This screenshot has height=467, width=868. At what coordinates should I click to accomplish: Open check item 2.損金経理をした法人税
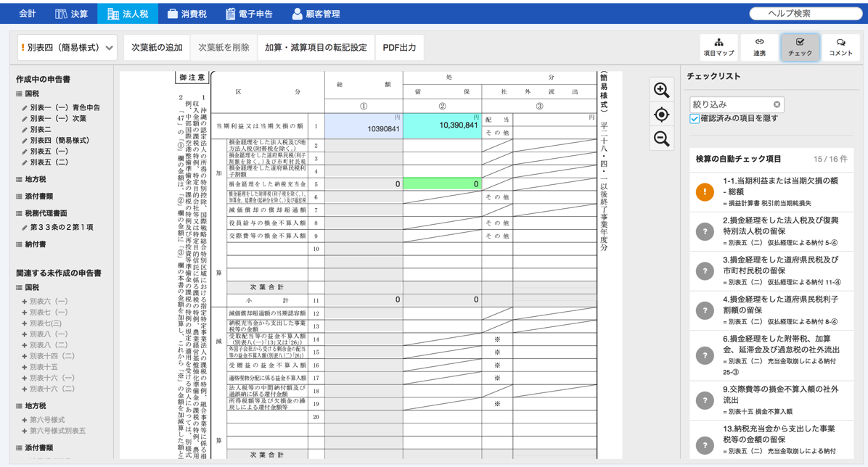[x=771, y=231]
